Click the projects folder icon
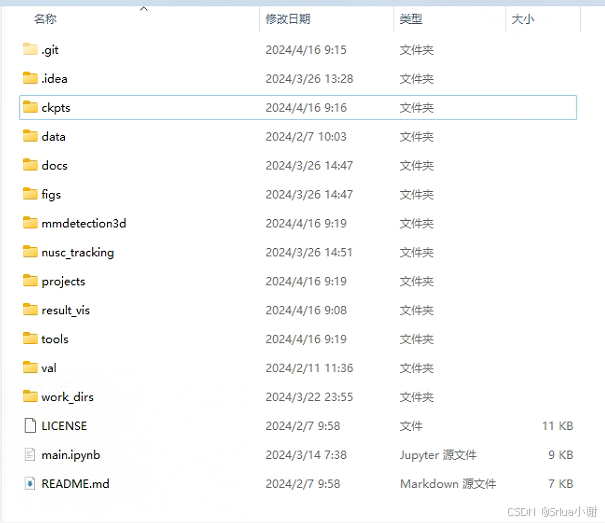Viewport: 605px width, 523px height. pos(30,281)
